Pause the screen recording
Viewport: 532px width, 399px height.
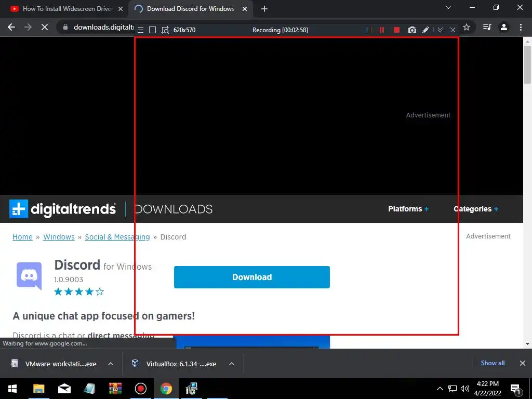tap(382, 30)
